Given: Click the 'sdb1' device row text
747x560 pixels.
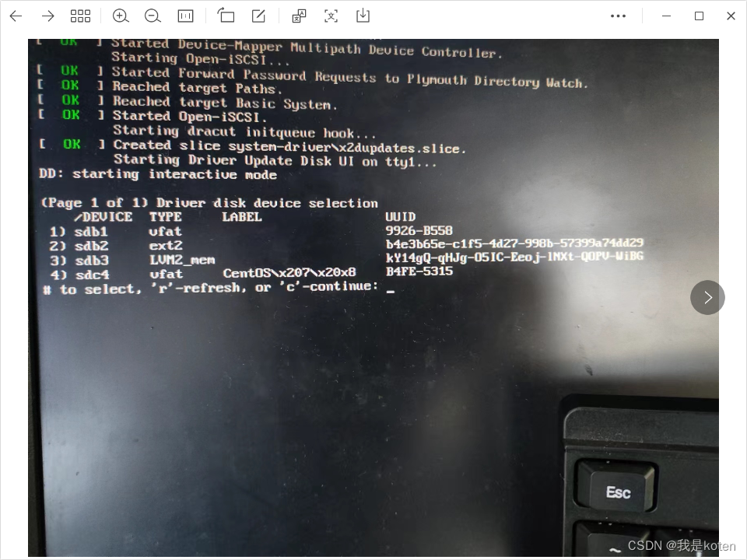Looking at the screenshot, I should tap(90, 232).
